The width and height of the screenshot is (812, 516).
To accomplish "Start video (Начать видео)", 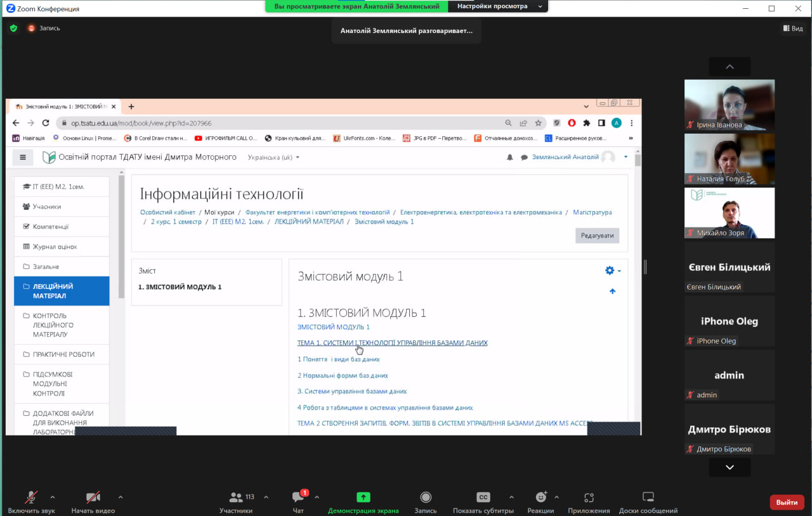I will (x=93, y=498).
